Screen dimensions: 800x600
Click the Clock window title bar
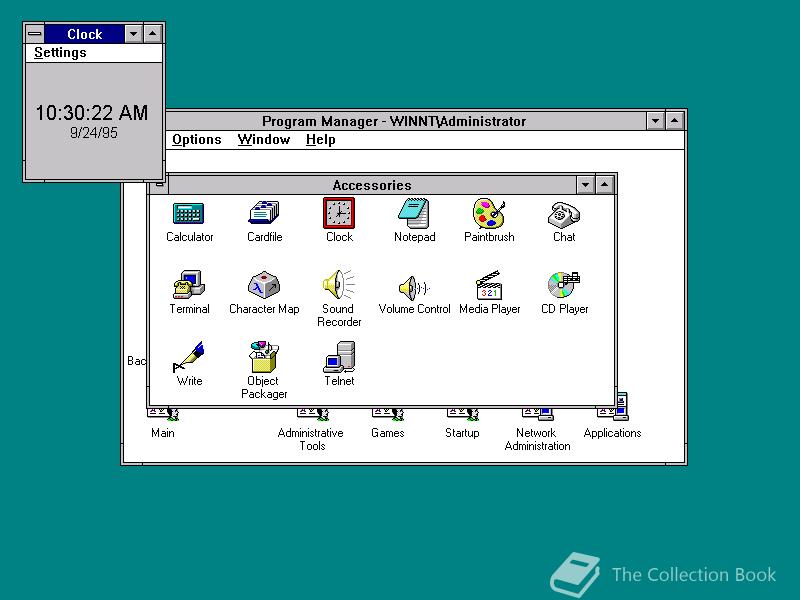click(x=84, y=34)
